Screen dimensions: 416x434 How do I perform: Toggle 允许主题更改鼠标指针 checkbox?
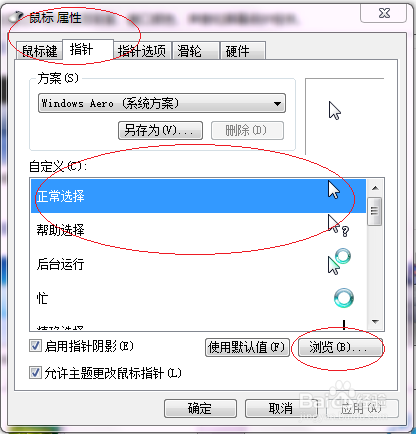click(x=35, y=373)
